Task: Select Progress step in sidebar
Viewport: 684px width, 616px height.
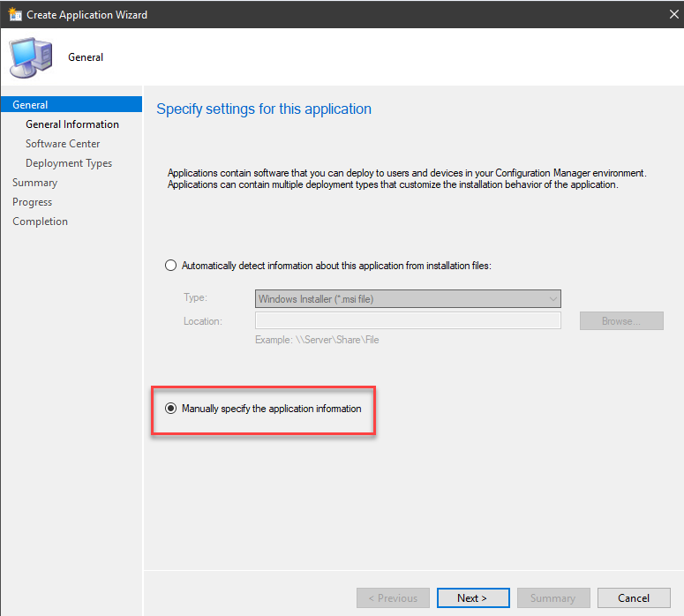Action: pyautogui.click(x=32, y=202)
